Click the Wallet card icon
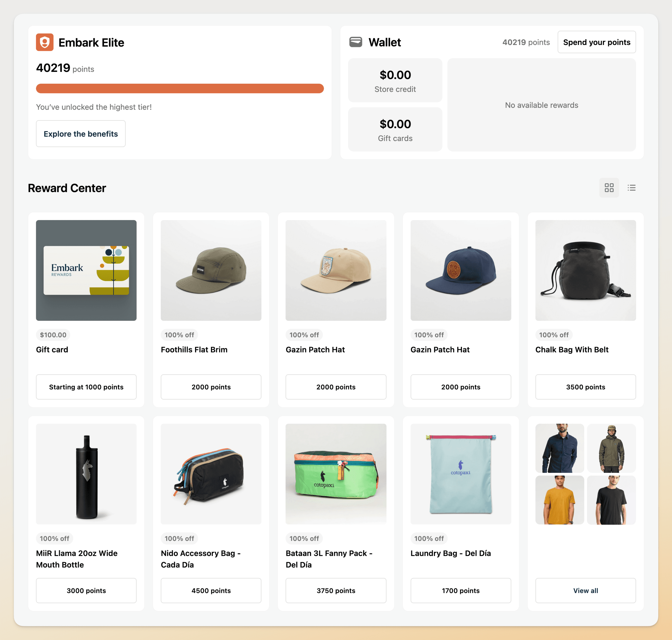This screenshot has height=640, width=672. pyautogui.click(x=356, y=42)
